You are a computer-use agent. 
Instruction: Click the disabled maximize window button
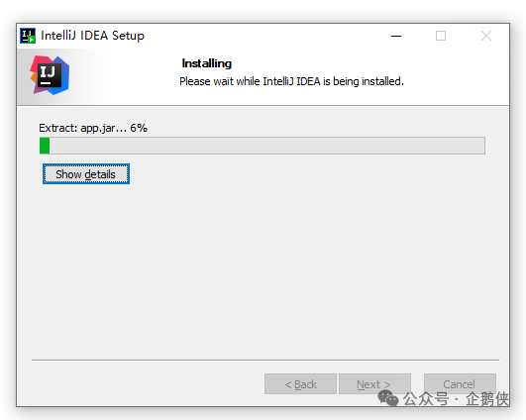pos(441,36)
